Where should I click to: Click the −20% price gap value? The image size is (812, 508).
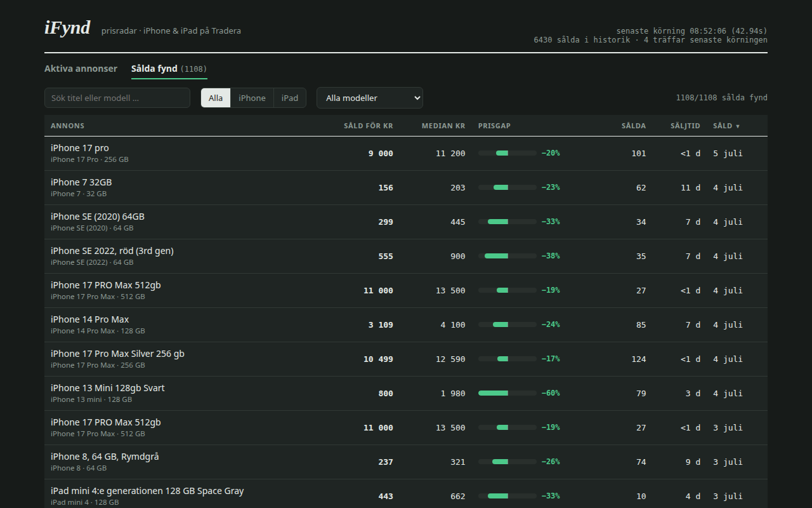click(x=551, y=153)
